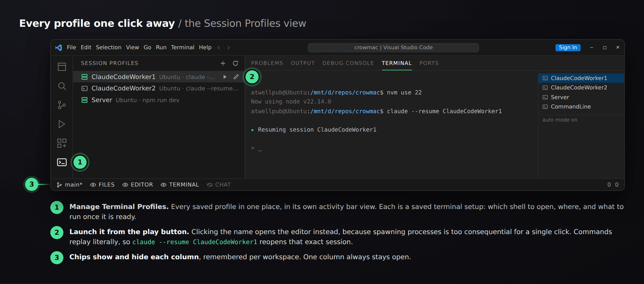The height and width of the screenshot is (284, 644).
Task: Click terminal icon beside CommandLine in terminal list
Action: pos(545,107)
